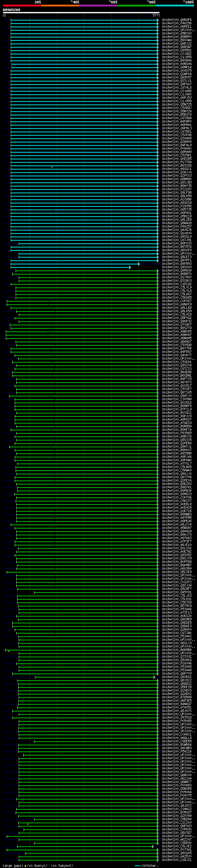This screenshot has width=197, height=868.
Task: Open hit UniRef100_O65735
Action: pos(177,210)
